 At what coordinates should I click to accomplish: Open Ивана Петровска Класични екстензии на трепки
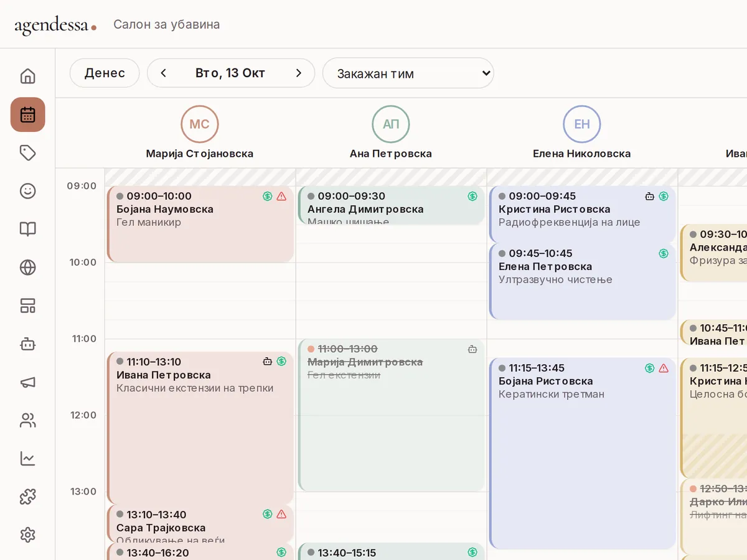[x=200, y=428]
